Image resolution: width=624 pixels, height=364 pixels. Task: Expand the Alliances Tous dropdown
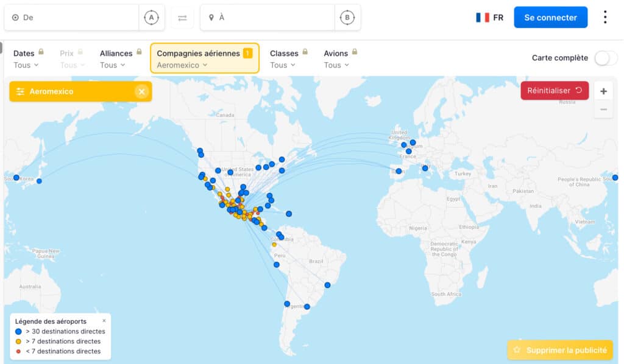(x=112, y=65)
